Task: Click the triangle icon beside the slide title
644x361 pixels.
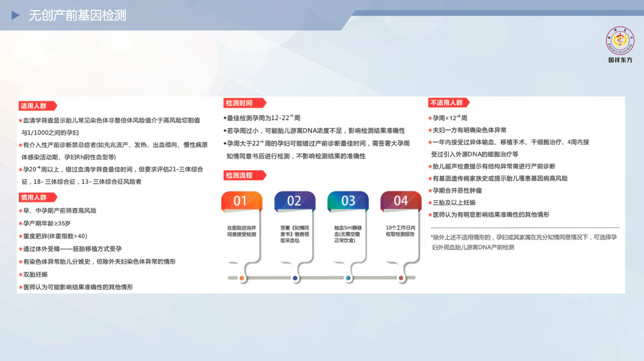Action: coord(16,16)
